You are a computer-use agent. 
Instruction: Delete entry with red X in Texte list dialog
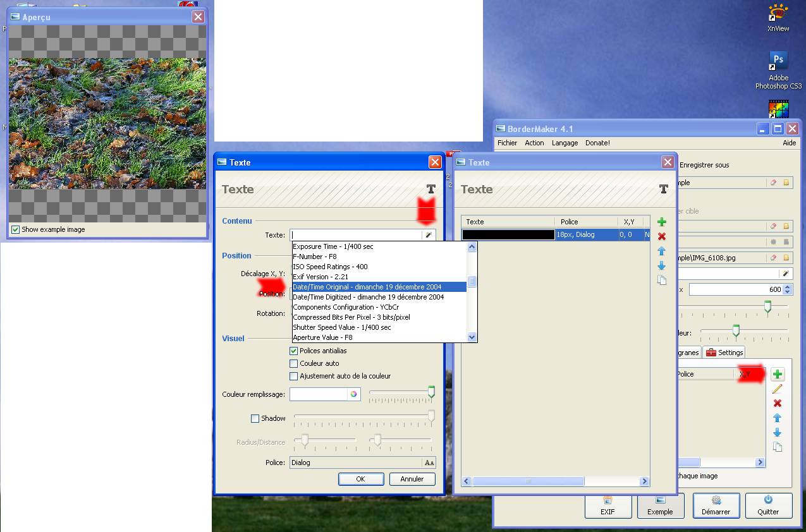tap(662, 236)
